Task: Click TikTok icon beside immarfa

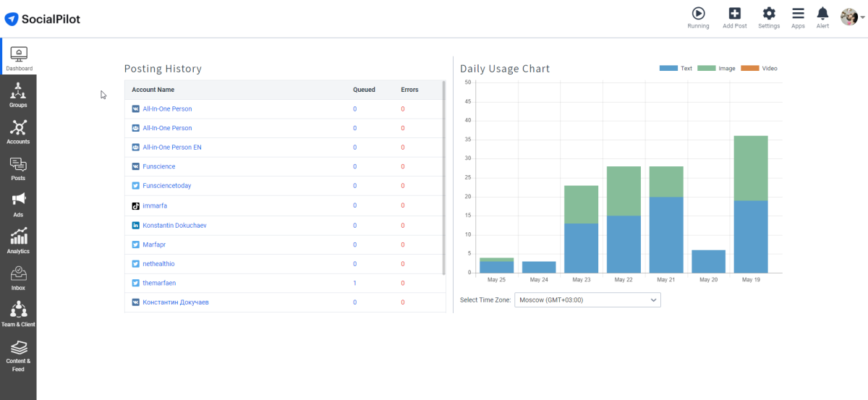Action: 135,205
